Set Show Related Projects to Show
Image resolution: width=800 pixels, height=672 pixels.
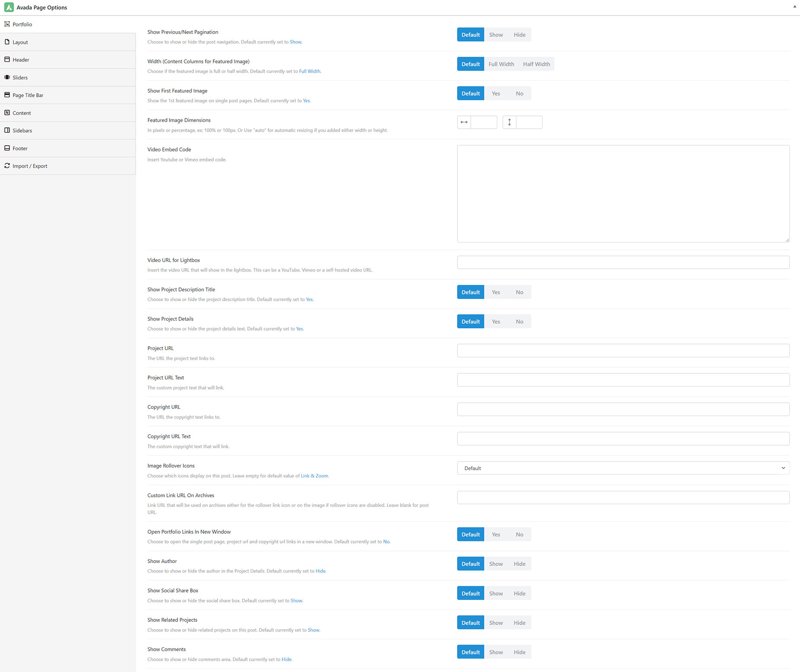tap(496, 623)
